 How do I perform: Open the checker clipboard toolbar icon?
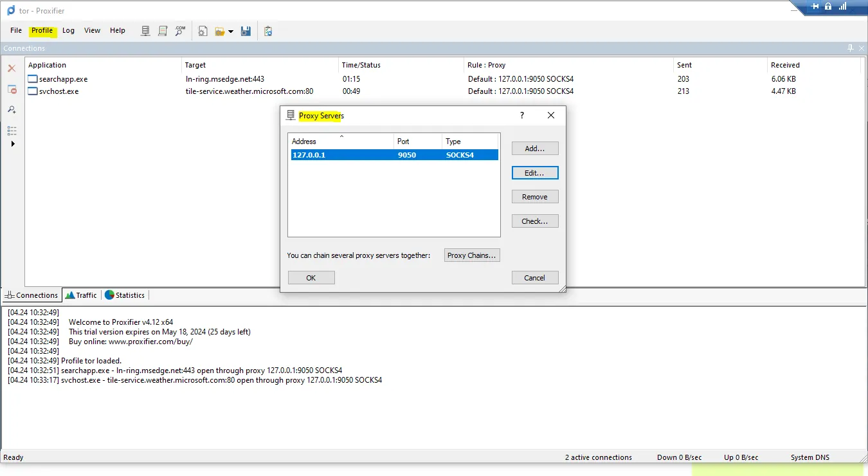(267, 30)
